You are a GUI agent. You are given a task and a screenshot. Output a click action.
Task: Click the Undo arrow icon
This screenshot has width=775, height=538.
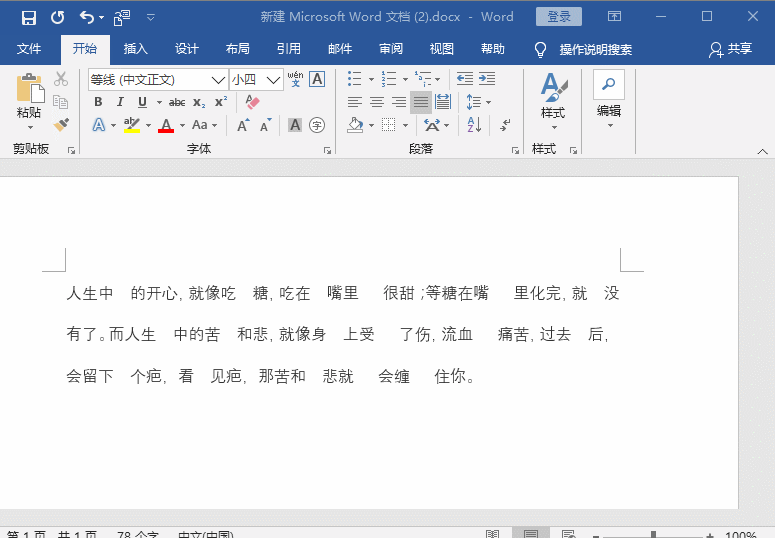click(86, 18)
